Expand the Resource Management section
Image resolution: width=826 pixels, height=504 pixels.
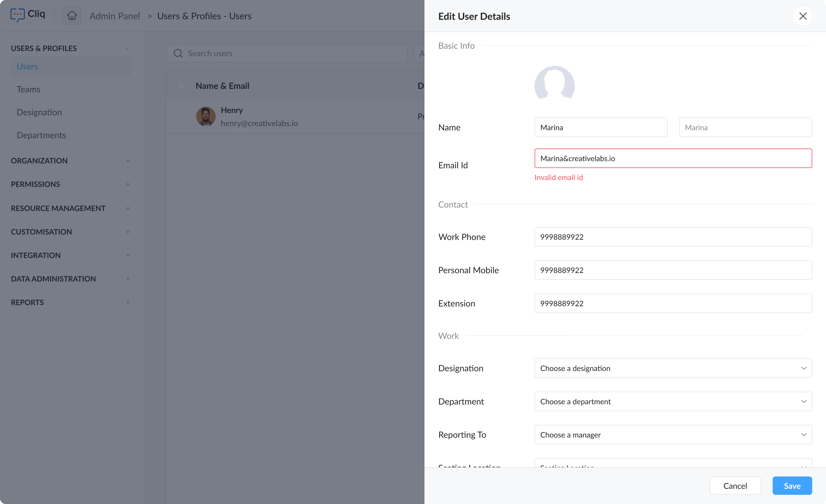tap(128, 208)
